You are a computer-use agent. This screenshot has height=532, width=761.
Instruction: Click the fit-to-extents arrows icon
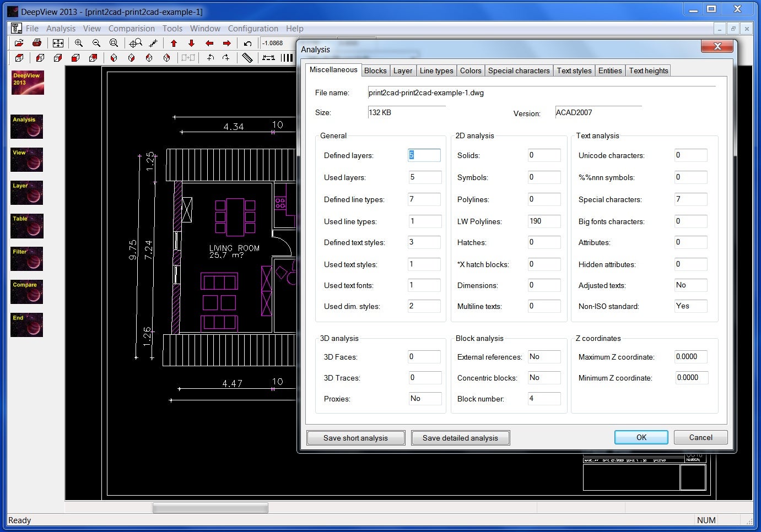point(58,43)
